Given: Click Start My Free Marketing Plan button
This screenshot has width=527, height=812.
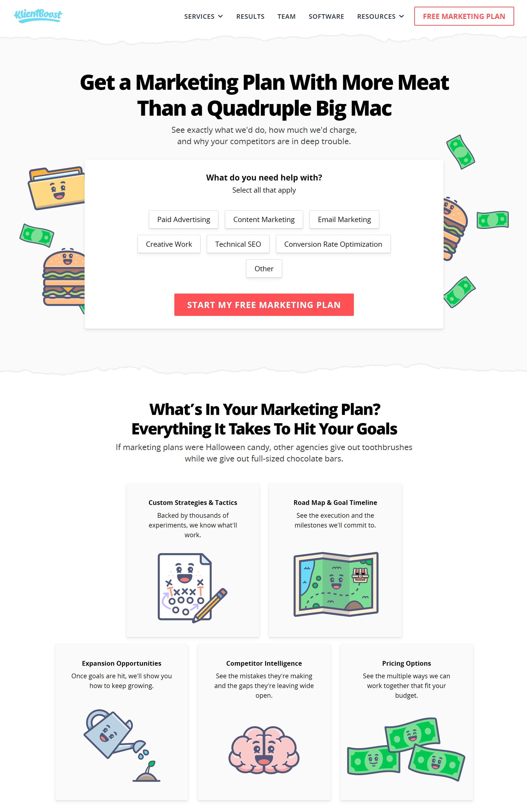Looking at the screenshot, I should pyautogui.click(x=264, y=304).
